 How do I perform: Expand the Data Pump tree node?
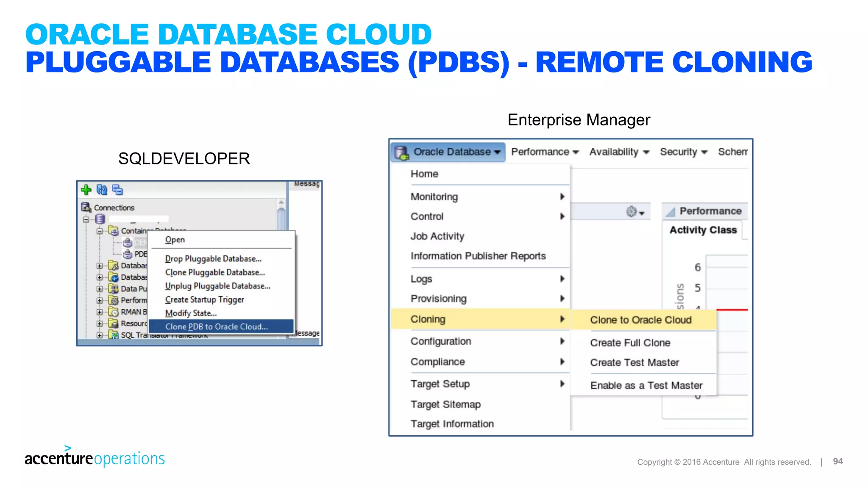[100, 289]
